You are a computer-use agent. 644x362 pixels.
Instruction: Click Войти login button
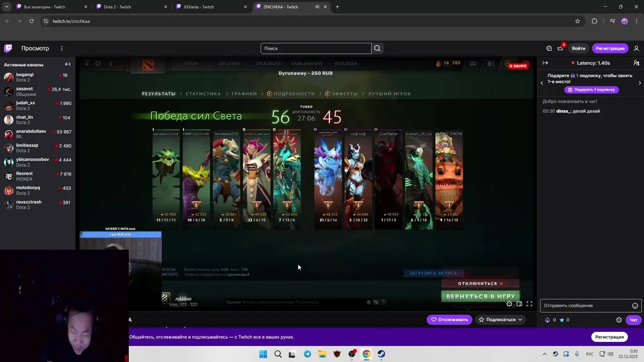(579, 48)
